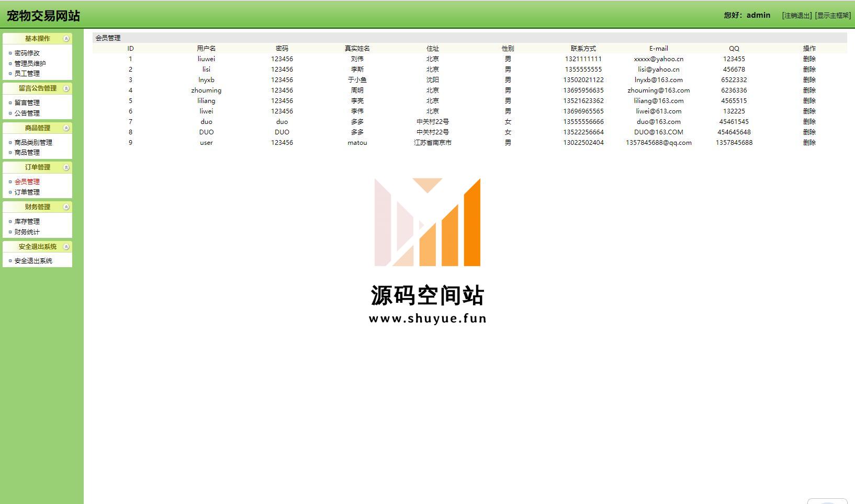Delete member lnyxb via 删除
Screen dimensions: 855x504
click(x=809, y=79)
